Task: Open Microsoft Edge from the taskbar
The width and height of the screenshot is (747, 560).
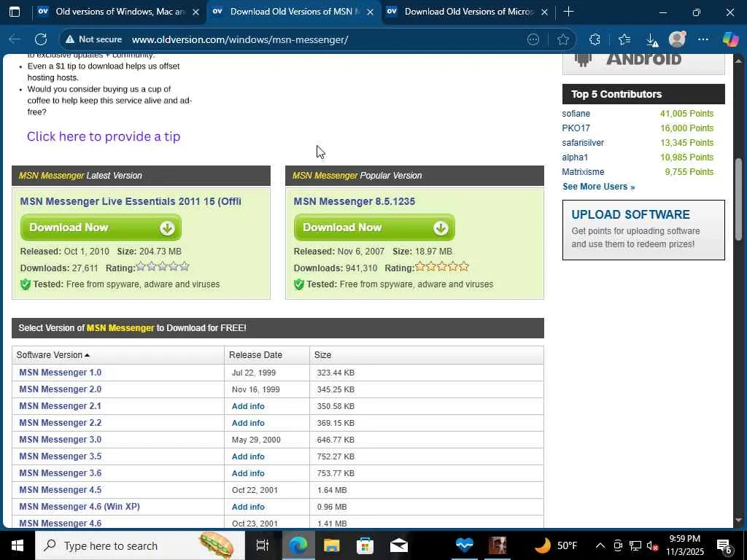Action: (x=298, y=545)
